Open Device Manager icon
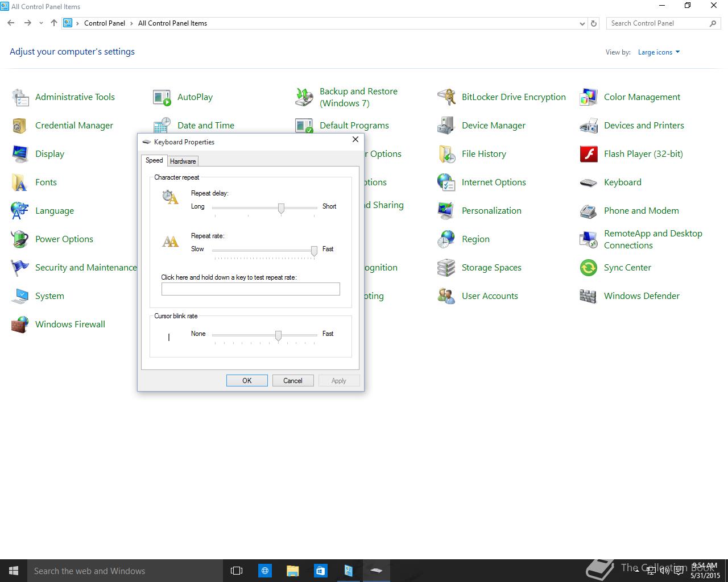Viewport: 728px width, 582px height. pos(446,126)
